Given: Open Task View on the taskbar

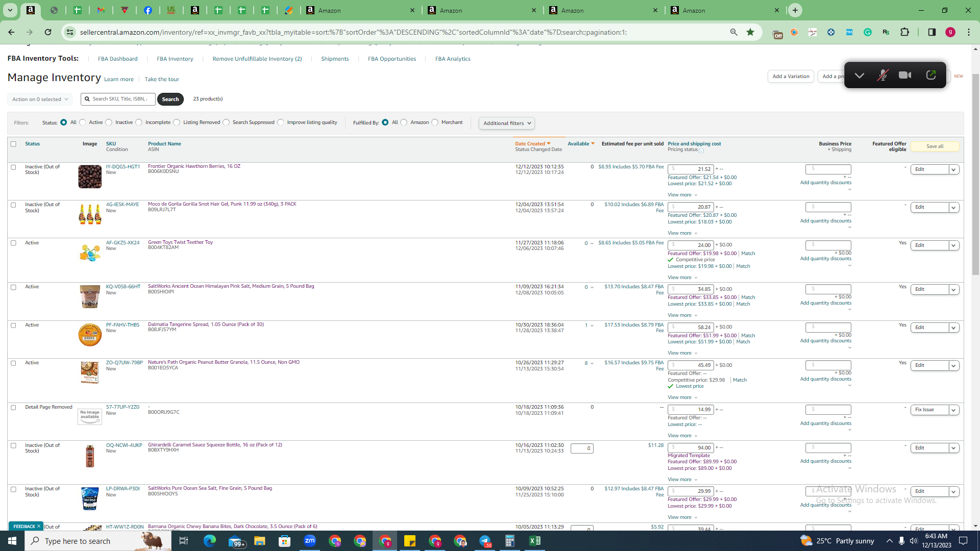Looking at the screenshot, I should coord(184,541).
